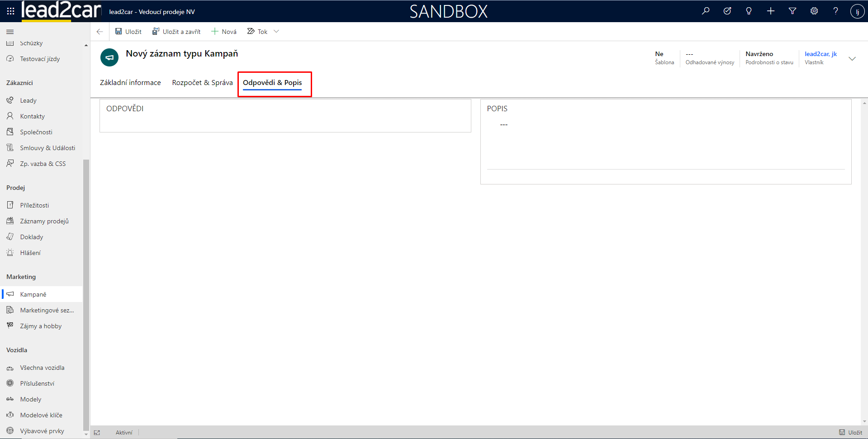Open the settings gear icon

(814, 11)
